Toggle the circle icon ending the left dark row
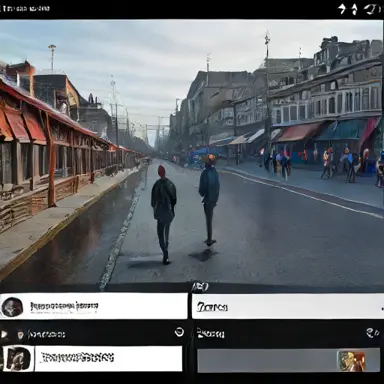Viewport: 384px width, 384px height. (x=179, y=332)
